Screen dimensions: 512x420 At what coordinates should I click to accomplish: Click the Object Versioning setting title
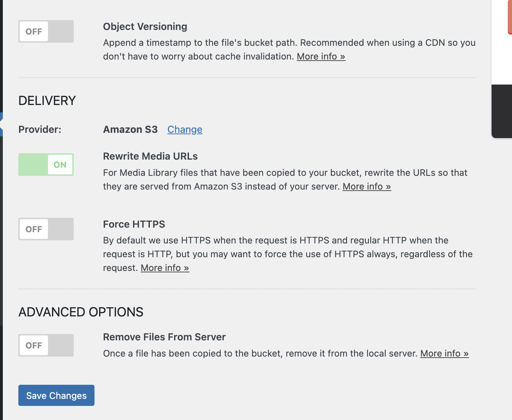coord(145,26)
